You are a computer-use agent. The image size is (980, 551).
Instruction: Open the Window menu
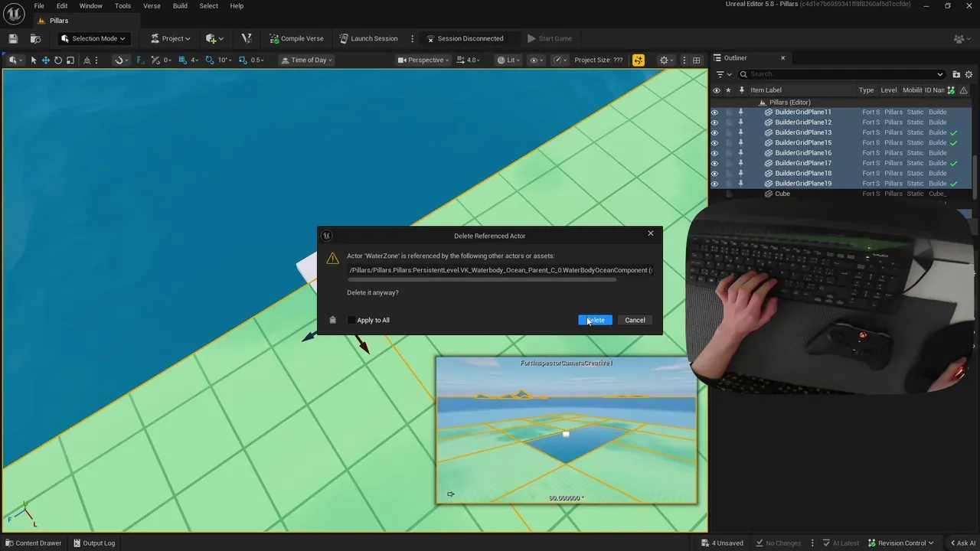(90, 6)
